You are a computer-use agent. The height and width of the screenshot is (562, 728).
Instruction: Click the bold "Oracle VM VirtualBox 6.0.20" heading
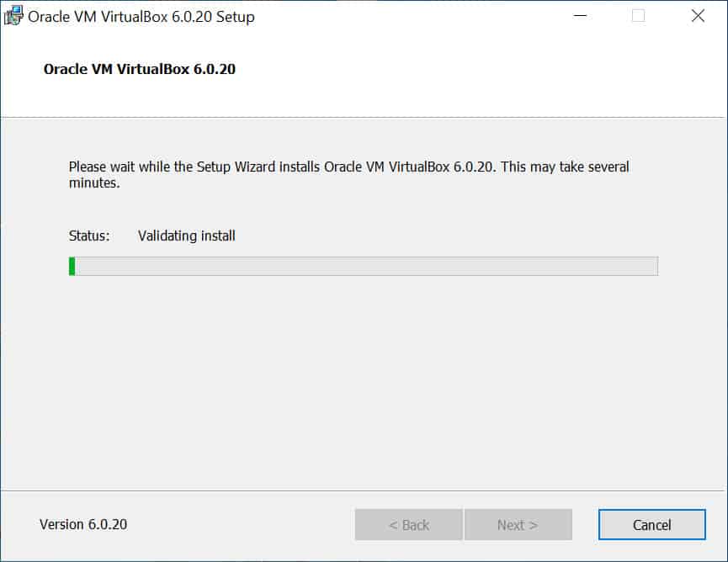[140, 70]
